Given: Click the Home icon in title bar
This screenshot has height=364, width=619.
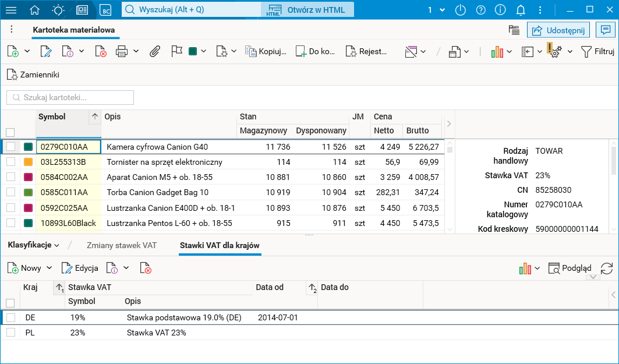Looking at the screenshot, I should click(x=35, y=10).
